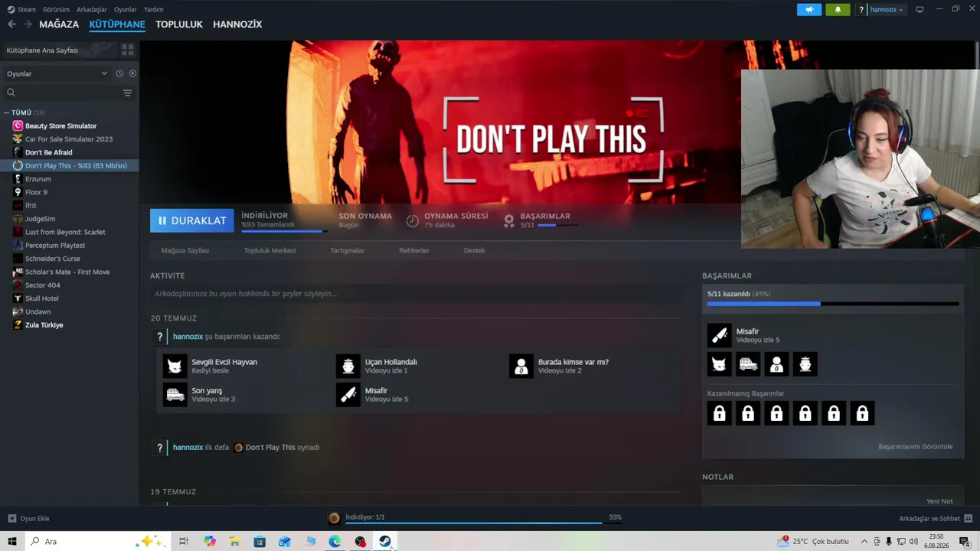980x551 pixels.
Task: Switch to the TOPLULUK tab
Action: pos(179,24)
